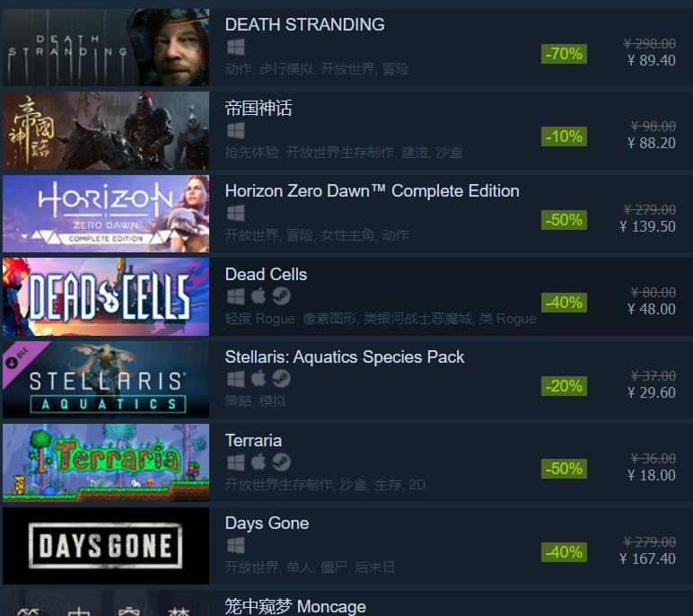Click the Windows icon under Horizon Zero Dawn
Image resolution: width=693 pixels, height=616 pixels.
tap(235, 214)
